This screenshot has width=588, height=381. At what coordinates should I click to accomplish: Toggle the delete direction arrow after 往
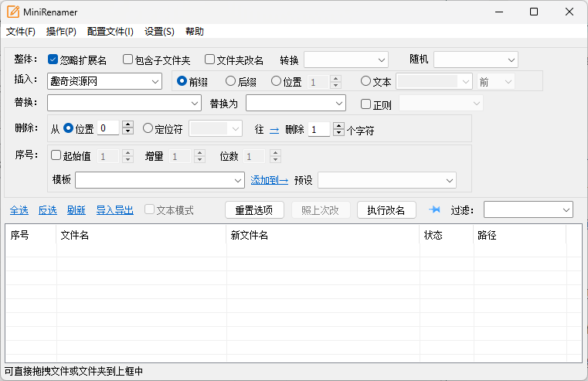point(274,130)
